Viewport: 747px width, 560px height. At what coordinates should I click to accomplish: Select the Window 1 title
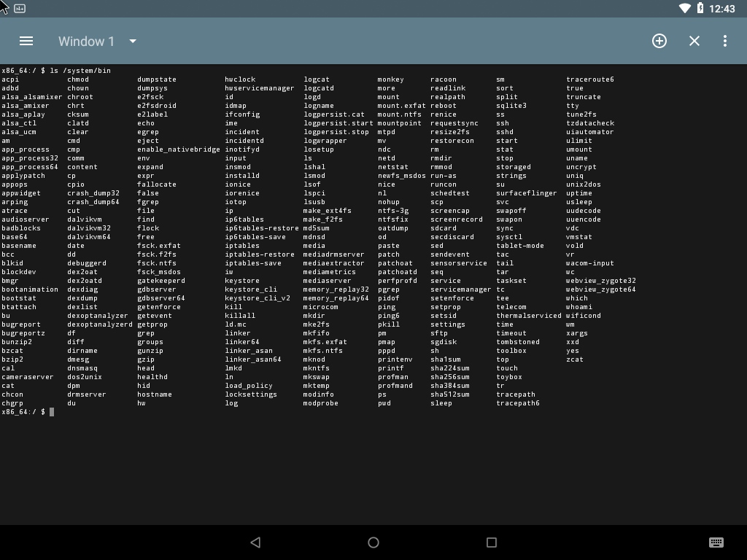point(86,42)
